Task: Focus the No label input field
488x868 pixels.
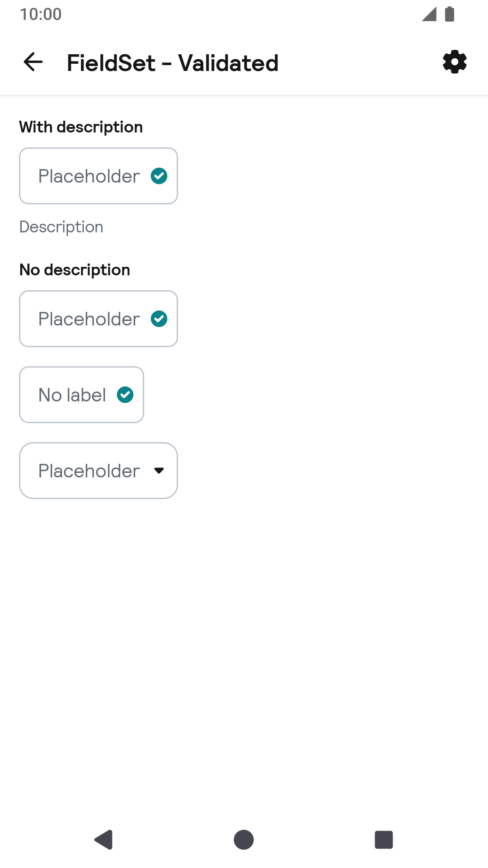Action: coord(82,395)
